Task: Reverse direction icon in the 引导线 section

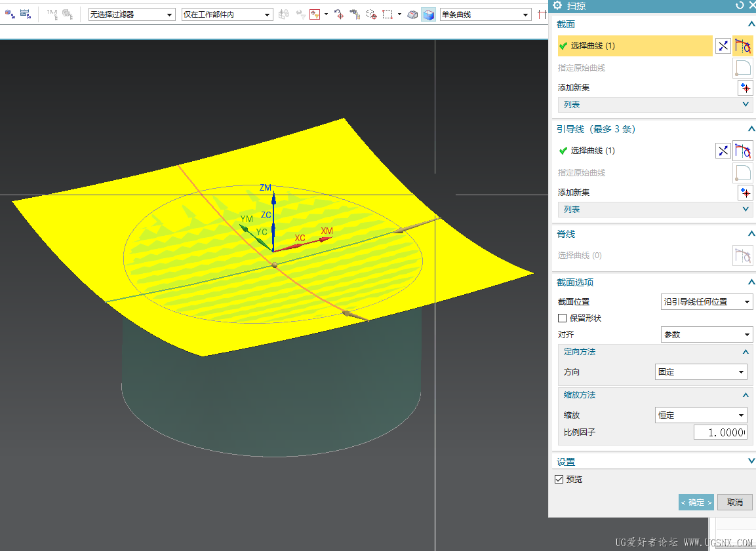Action: 723,151
